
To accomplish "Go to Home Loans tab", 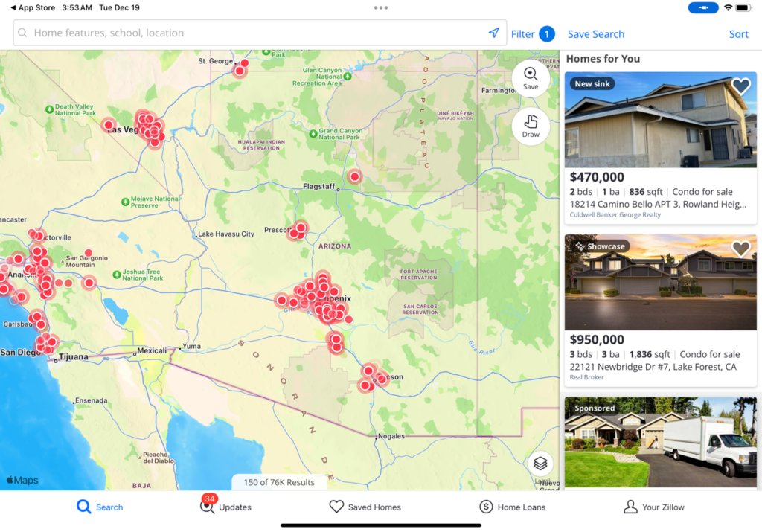I will pyautogui.click(x=512, y=507).
